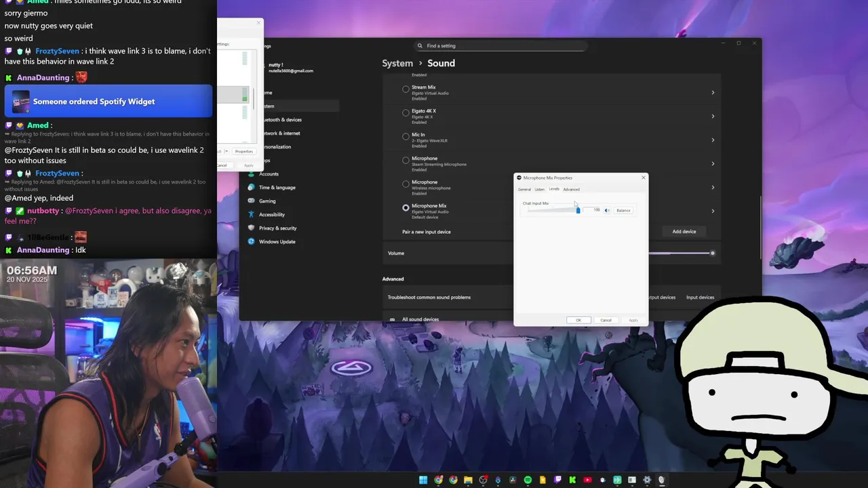The image size is (868, 488).
Task: Click the Privacy & security shield icon
Action: (252, 228)
